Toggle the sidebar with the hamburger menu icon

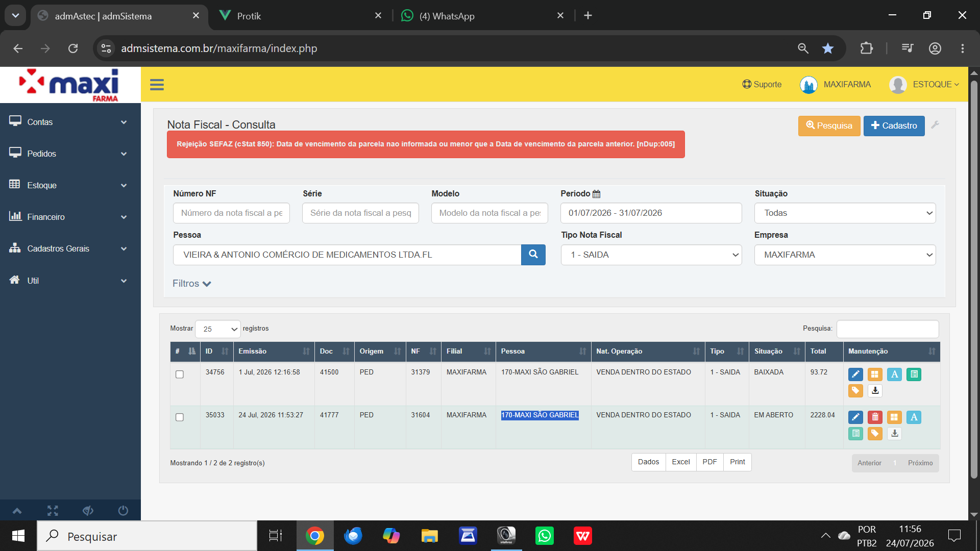pyautogui.click(x=157, y=85)
